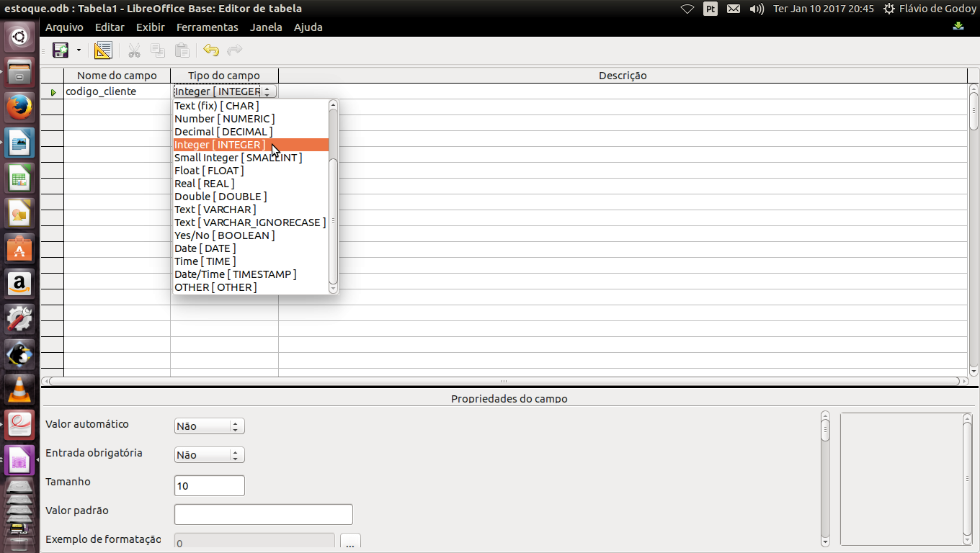Click the formatting example browse button
This screenshot has width=980, height=553.
tap(350, 544)
